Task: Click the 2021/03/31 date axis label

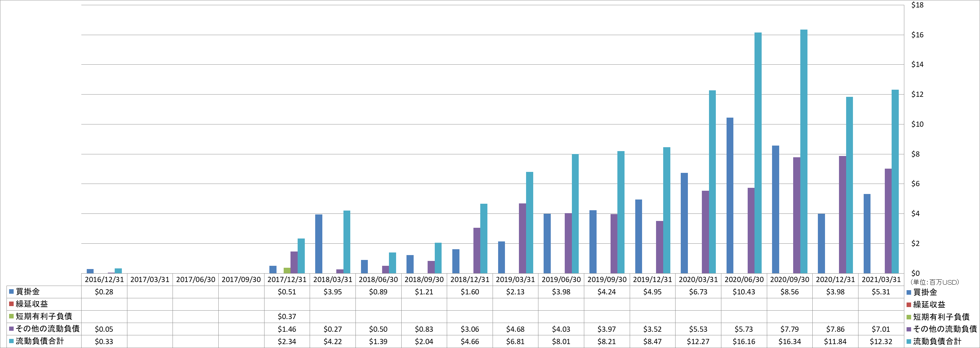Action: pos(881,279)
